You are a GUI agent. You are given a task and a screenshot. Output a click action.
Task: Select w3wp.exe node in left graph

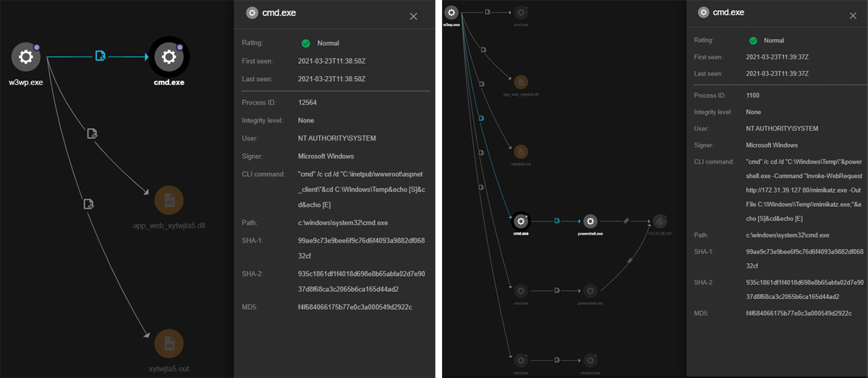point(26,56)
